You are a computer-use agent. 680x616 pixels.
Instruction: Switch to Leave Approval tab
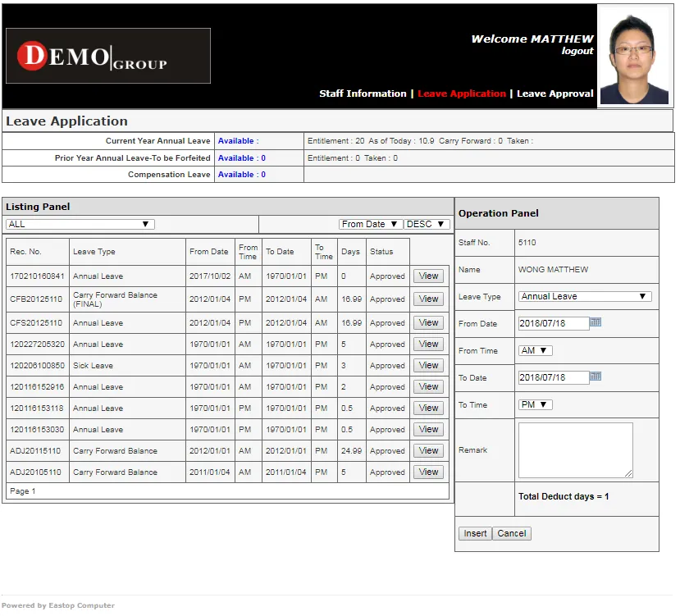[554, 94]
